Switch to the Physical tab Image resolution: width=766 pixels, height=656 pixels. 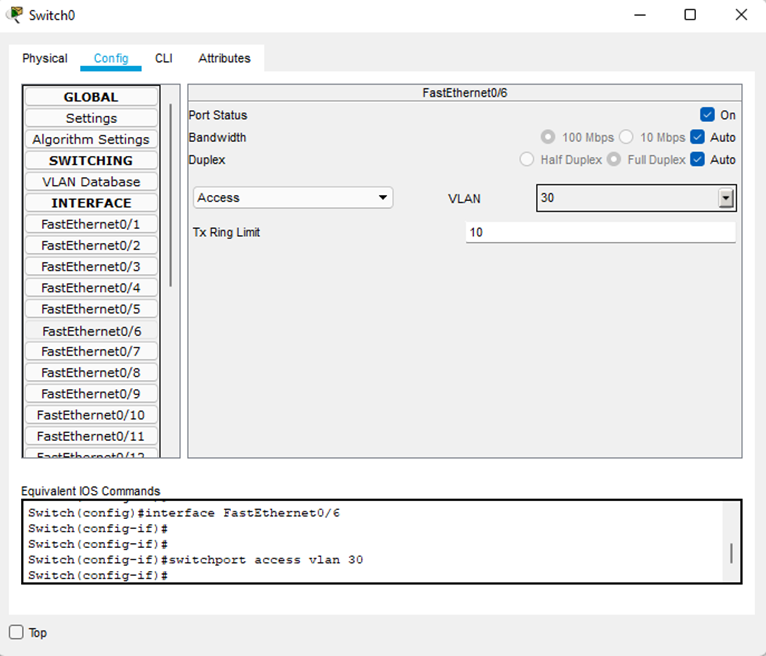point(45,58)
